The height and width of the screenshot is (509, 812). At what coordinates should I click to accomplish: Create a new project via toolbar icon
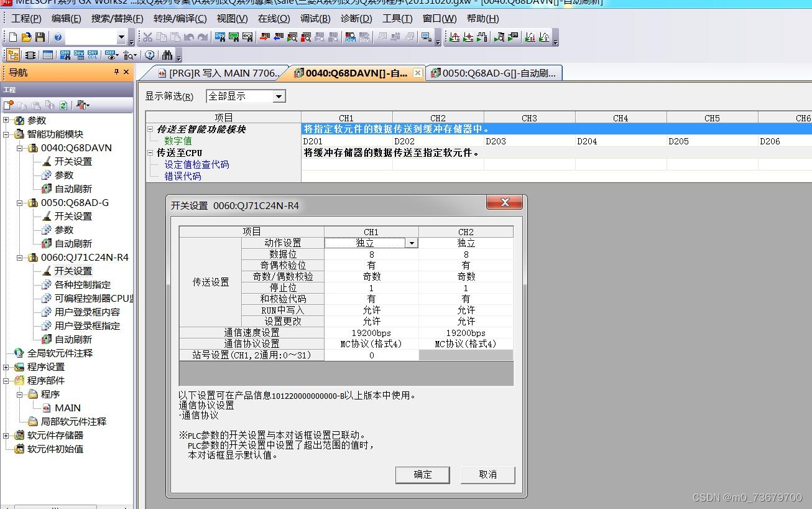pos(14,37)
